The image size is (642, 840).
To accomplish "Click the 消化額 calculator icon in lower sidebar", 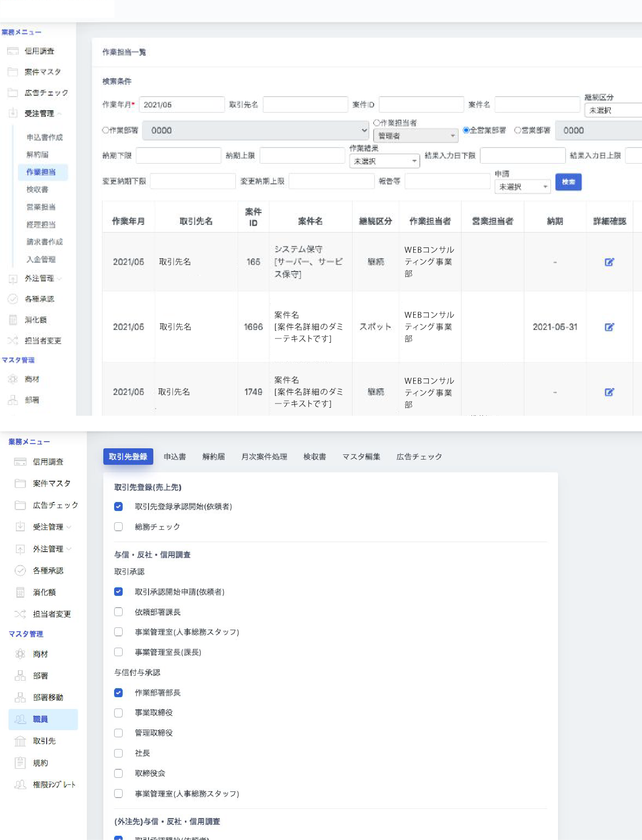I will 20,593.
